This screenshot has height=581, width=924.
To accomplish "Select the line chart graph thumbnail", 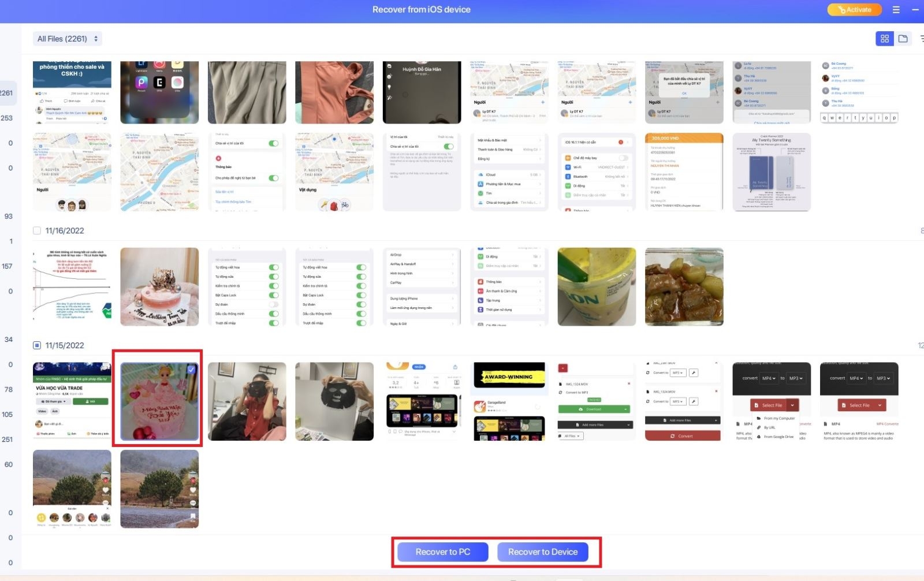I will 72,287.
